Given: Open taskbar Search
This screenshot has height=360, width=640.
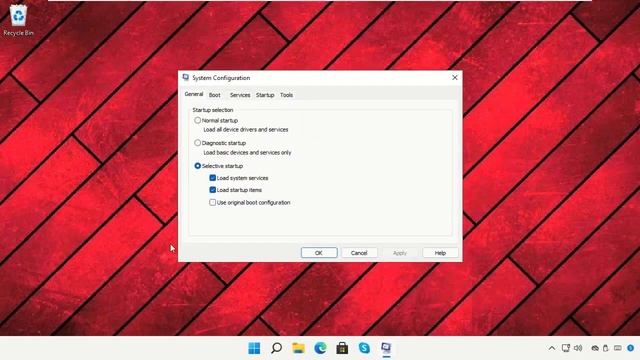Looking at the screenshot, I should point(276,348).
